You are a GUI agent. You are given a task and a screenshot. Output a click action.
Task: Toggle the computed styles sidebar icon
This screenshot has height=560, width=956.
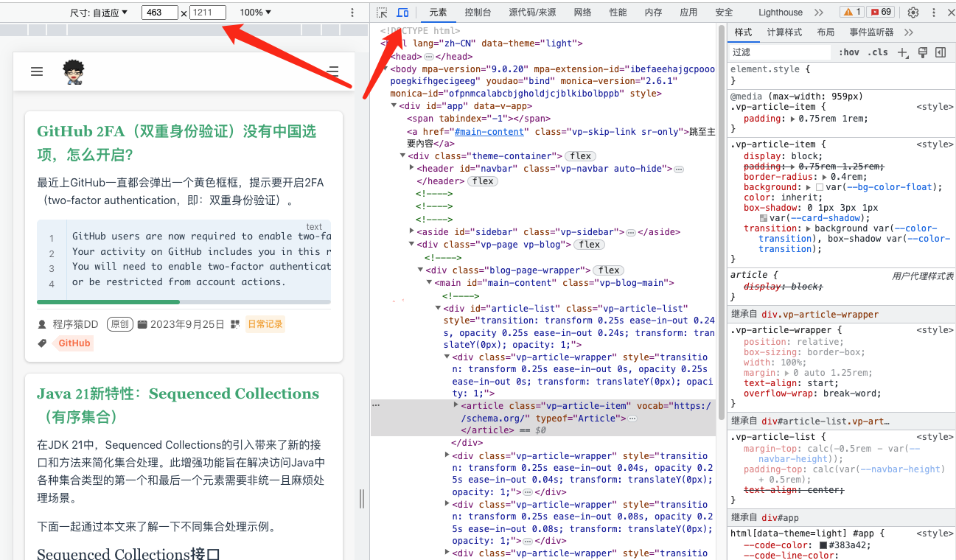pos(941,52)
